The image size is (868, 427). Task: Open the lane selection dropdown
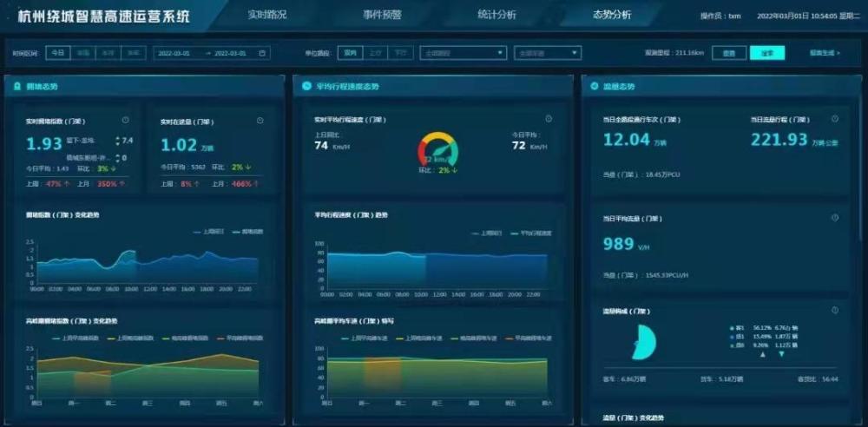click(548, 53)
